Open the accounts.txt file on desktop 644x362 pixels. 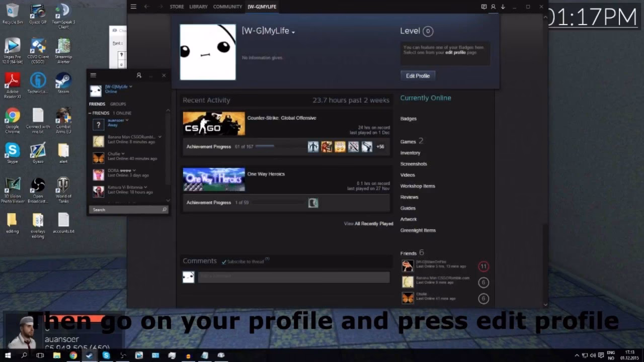(x=63, y=223)
